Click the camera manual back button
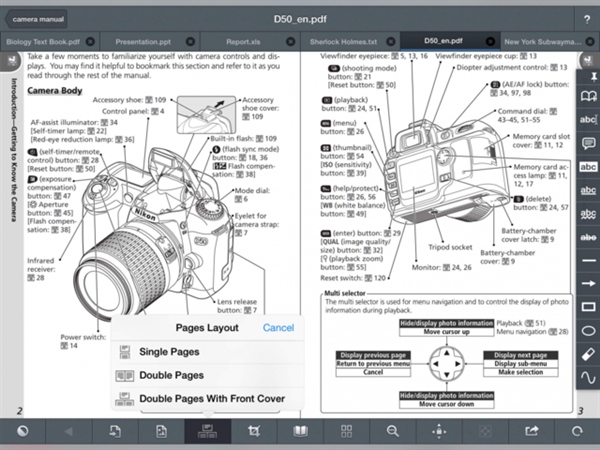 point(40,18)
